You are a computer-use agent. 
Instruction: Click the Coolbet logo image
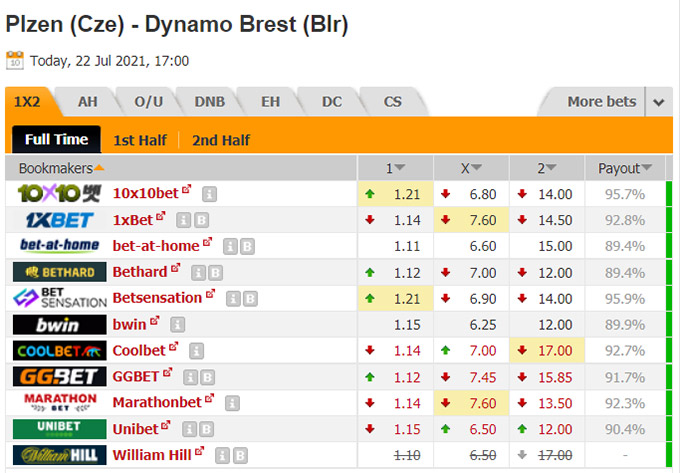click(x=59, y=351)
